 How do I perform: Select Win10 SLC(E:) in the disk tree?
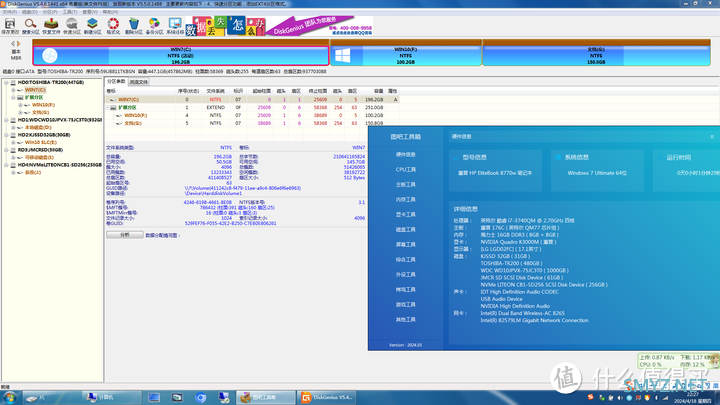[x=41, y=142]
